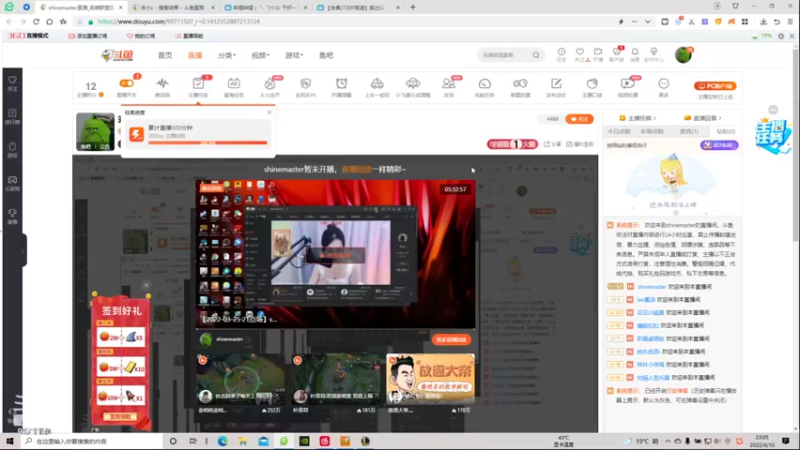This screenshot has height=450, width=800.
Task: Switch to 本周贡献 ranking tab
Action: coord(652,132)
